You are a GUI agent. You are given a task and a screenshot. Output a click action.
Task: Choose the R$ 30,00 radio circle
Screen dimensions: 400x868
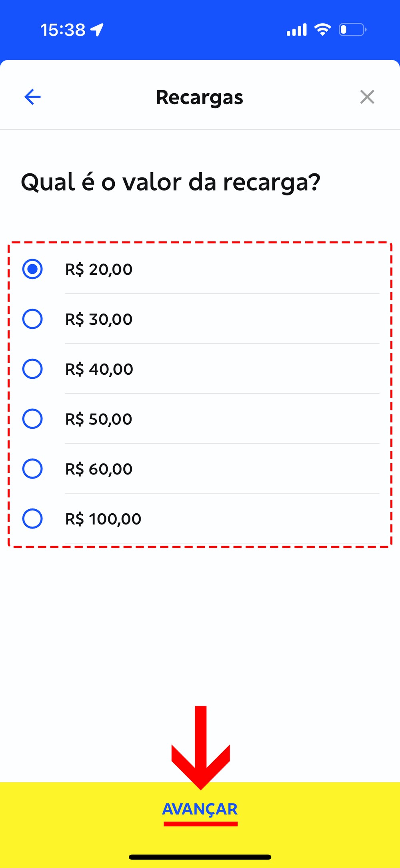click(x=32, y=319)
